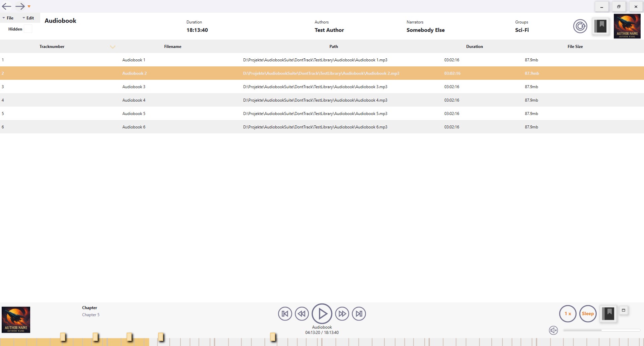Select the Audiobook 5 row
The image size is (644, 346).
[235, 113]
